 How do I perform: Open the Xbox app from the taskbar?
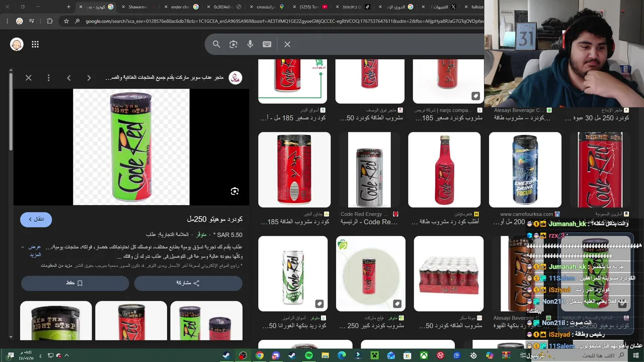tap(424, 355)
